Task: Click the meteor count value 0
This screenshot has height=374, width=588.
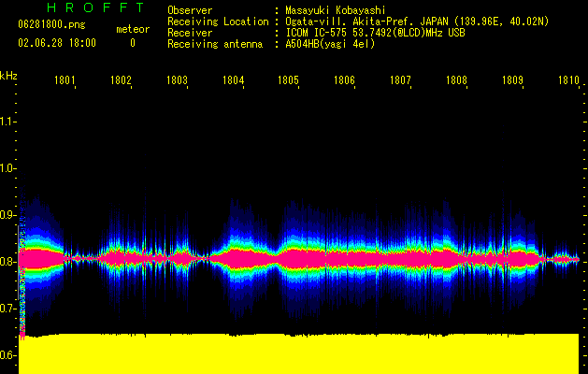Action: [133, 43]
